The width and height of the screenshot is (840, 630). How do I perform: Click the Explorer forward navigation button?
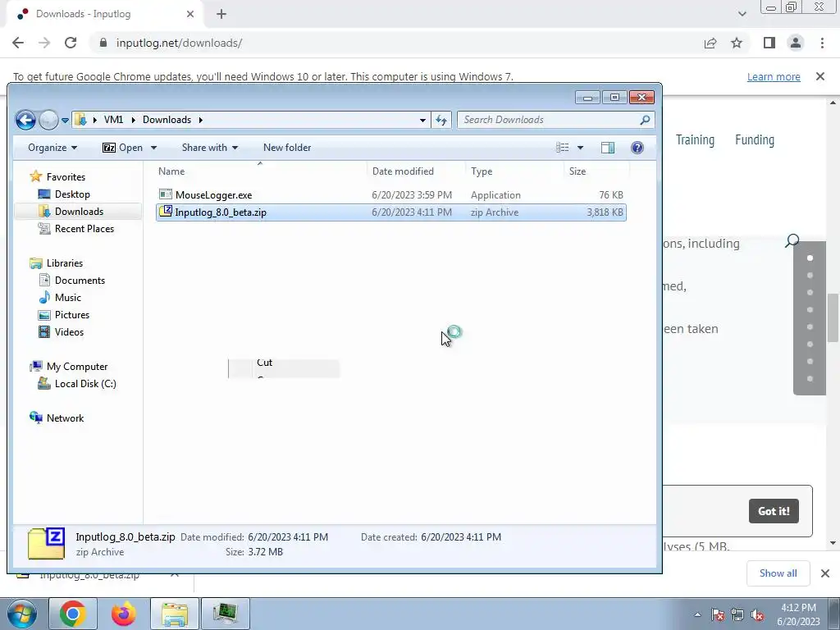48,120
